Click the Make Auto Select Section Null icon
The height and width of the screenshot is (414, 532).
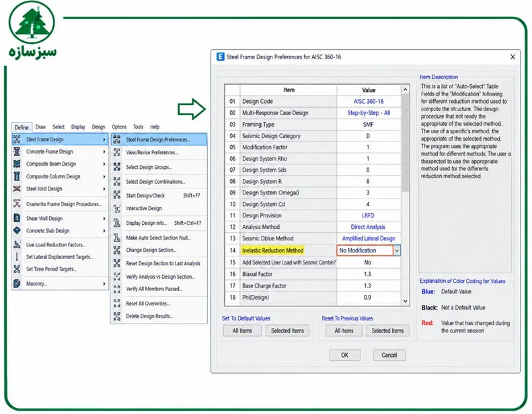(x=117, y=238)
